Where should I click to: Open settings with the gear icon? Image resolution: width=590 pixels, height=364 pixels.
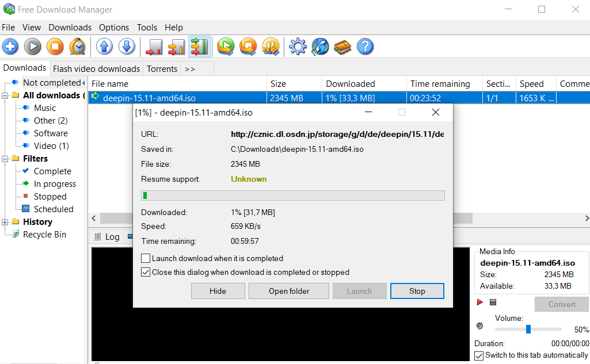[298, 47]
